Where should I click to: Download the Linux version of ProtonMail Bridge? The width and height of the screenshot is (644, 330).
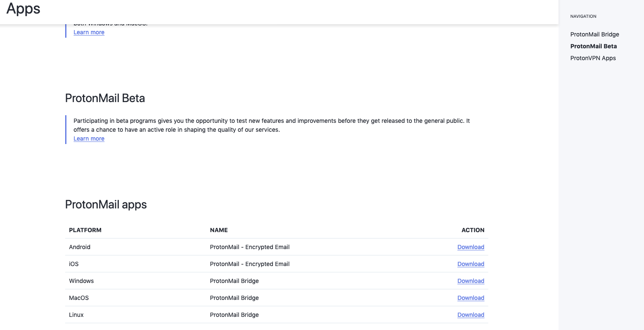(x=471, y=315)
